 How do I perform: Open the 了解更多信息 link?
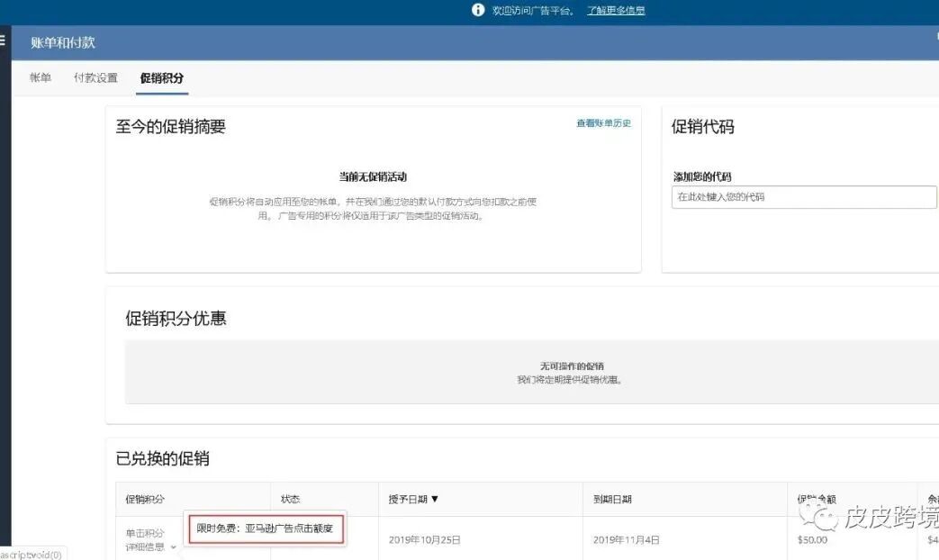pyautogui.click(x=616, y=10)
